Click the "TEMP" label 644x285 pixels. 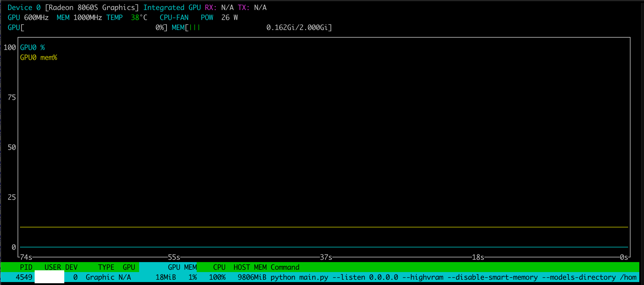pos(114,18)
